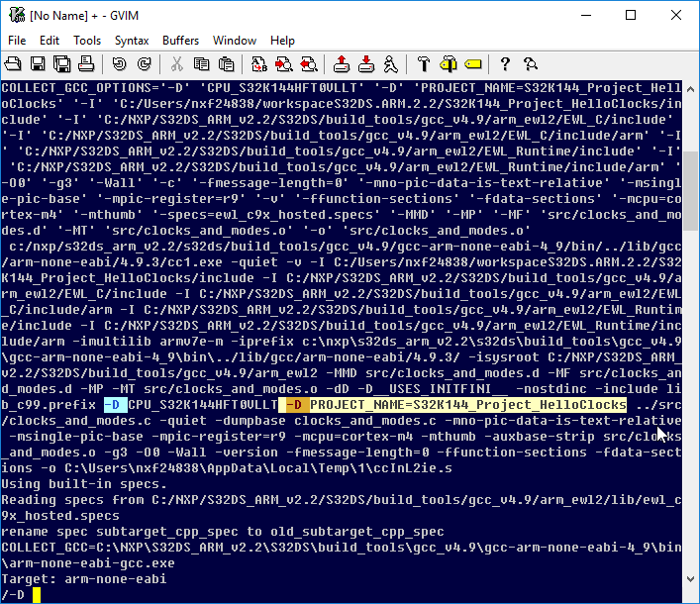Click the Open file toolbar icon
The image size is (700, 604).
13,64
